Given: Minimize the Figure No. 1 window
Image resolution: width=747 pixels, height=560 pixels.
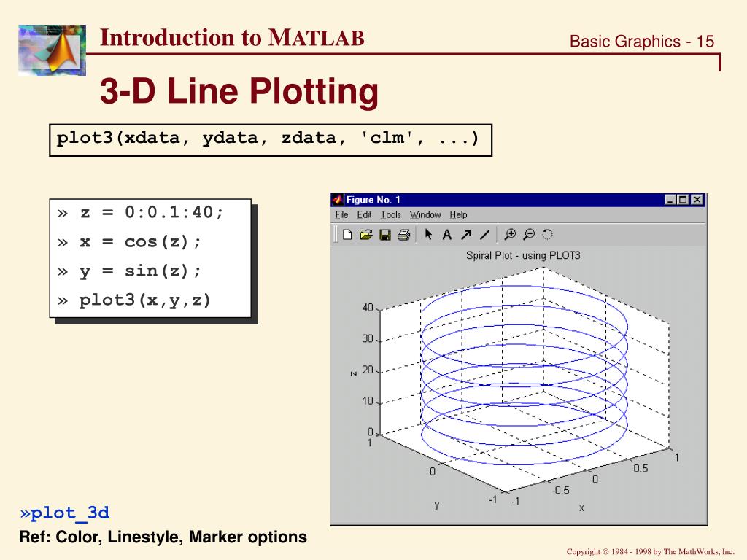Looking at the screenshot, I should click(x=670, y=200).
